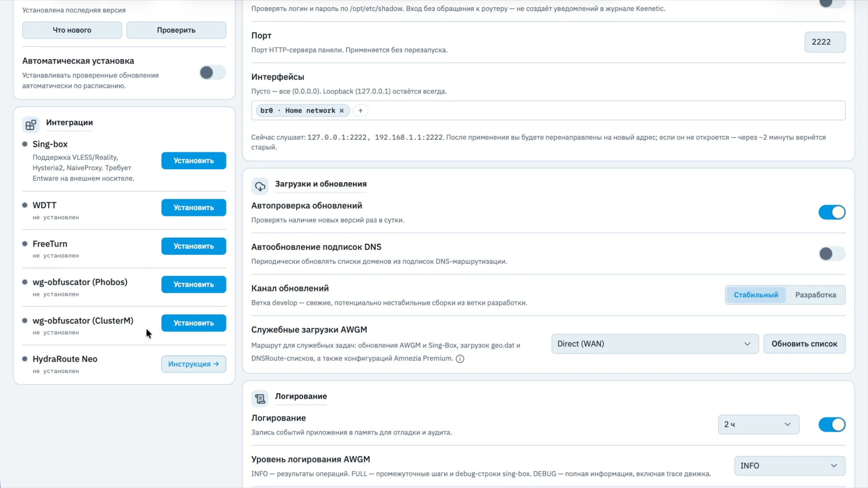Click inside the interfaces tag input field
Viewport: 868px width, 488px height.
click(548, 110)
